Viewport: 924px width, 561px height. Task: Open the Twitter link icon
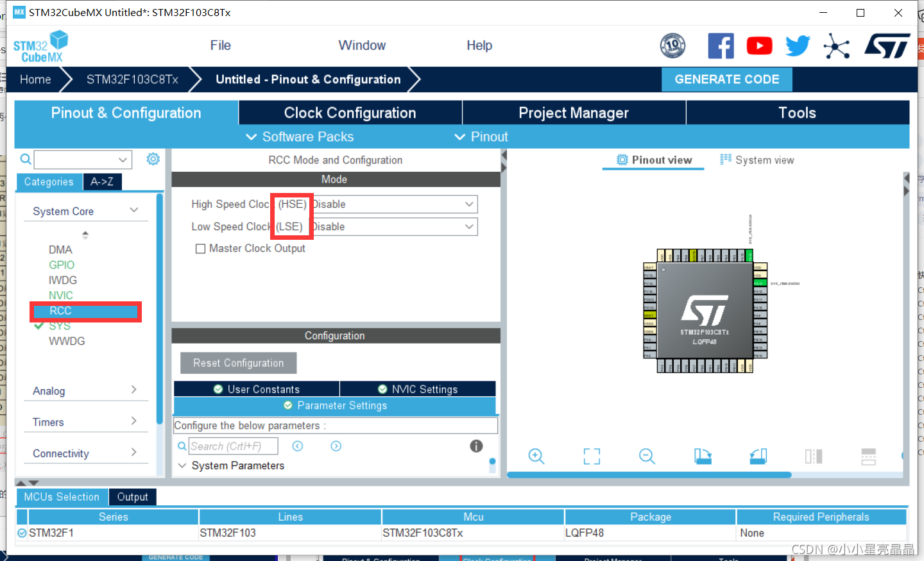[x=798, y=46]
